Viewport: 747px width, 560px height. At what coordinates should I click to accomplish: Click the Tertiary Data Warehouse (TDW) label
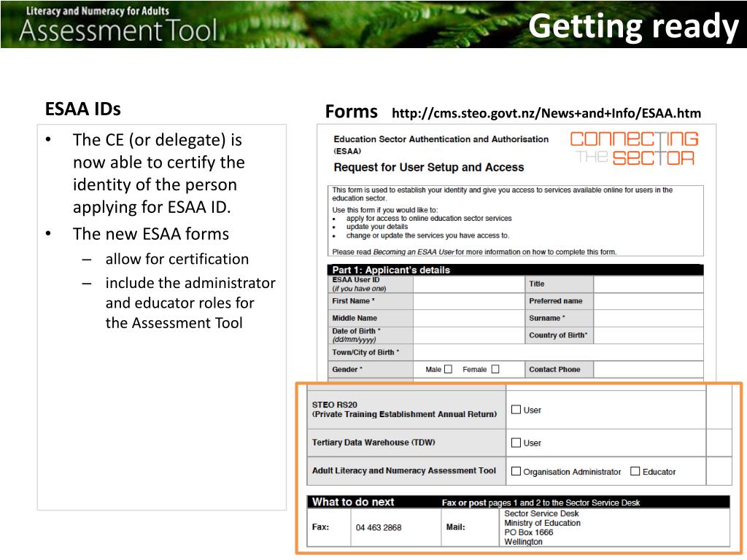[373, 443]
